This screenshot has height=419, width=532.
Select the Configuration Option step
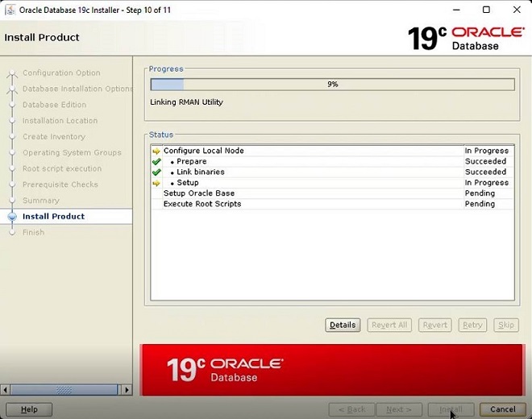(x=61, y=73)
